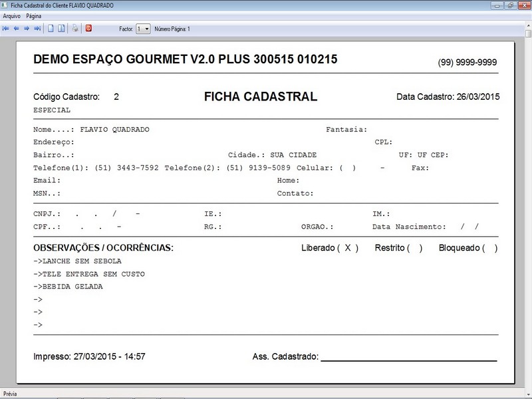The width and height of the screenshot is (532, 399).
Task: Switch to two-page view
Action: click(x=61, y=29)
